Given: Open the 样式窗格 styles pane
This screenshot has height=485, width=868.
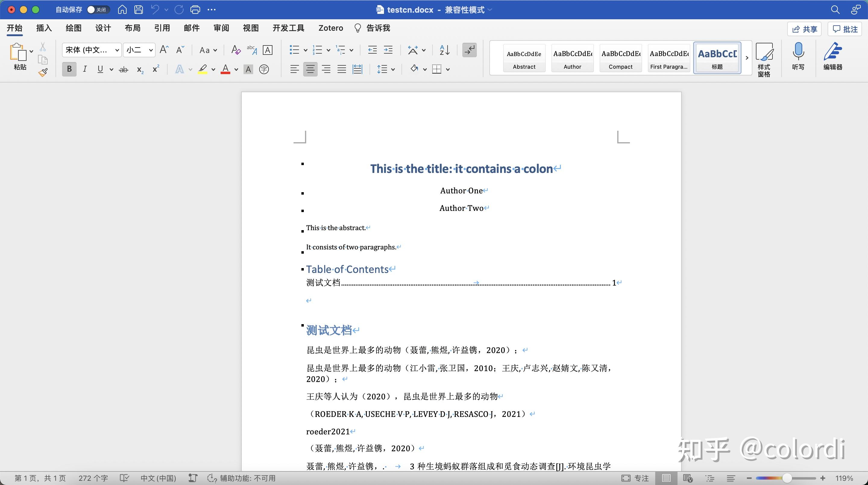Looking at the screenshot, I should coord(764,57).
